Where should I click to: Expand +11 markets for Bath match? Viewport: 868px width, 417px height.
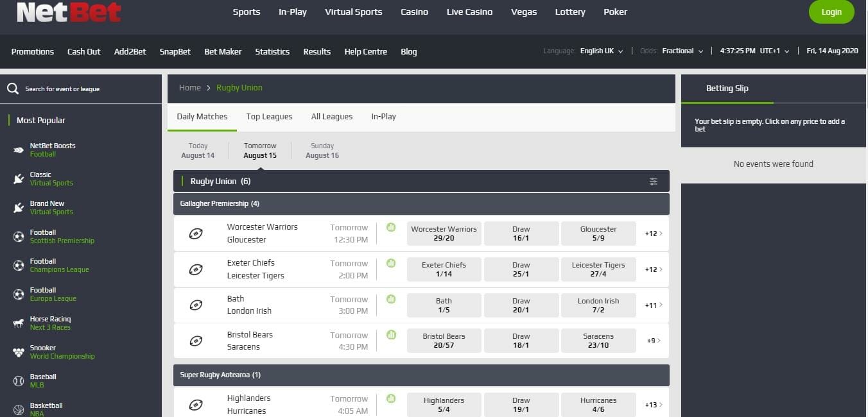pyautogui.click(x=653, y=305)
